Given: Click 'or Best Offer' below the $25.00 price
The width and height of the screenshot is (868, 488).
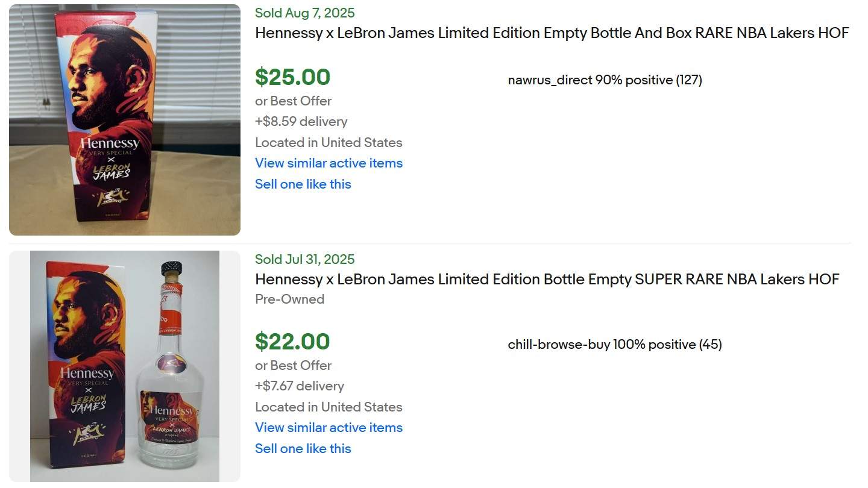Looking at the screenshot, I should [293, 101].
